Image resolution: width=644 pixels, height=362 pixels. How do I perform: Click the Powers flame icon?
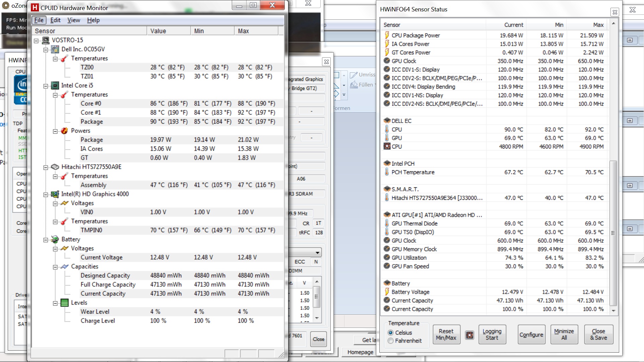64,131
